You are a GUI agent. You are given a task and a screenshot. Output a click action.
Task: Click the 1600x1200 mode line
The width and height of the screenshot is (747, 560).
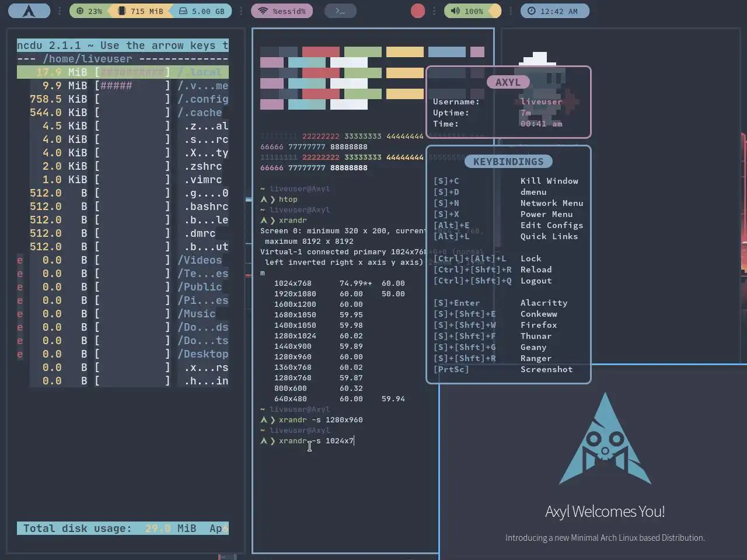click(x=319, y=304)
